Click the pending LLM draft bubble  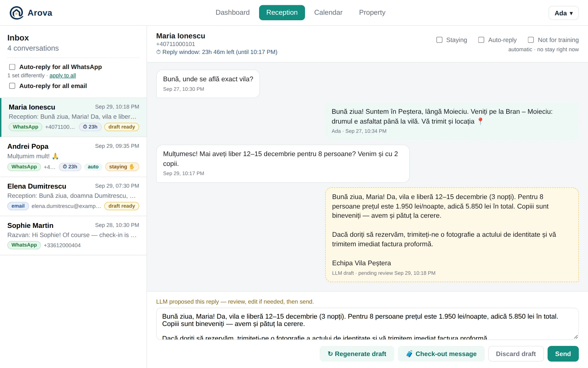[x=452, y=235]
